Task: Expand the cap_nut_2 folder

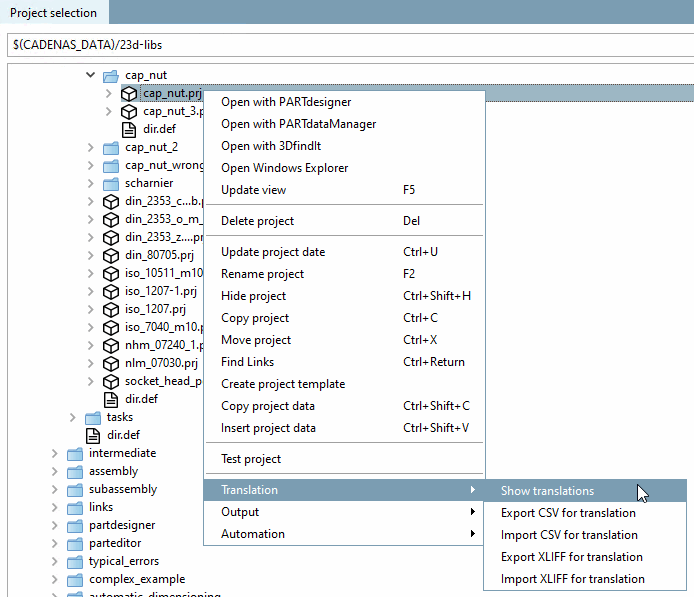Action: click(90, 147)
